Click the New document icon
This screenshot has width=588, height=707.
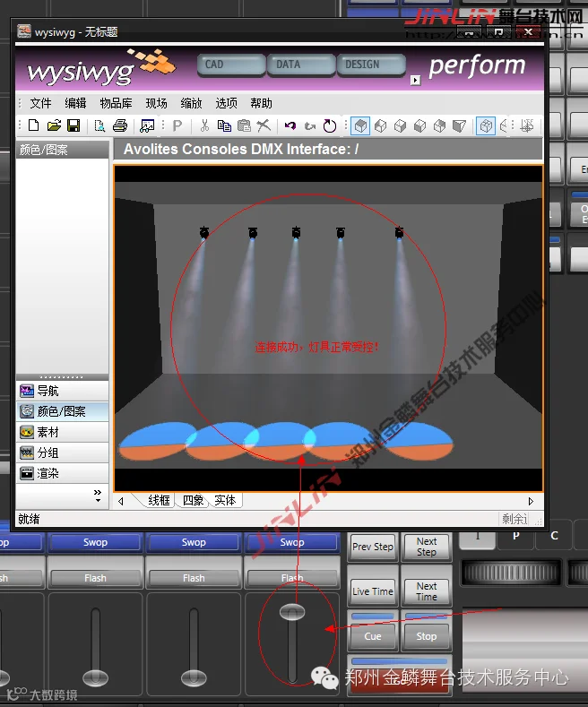click(x=33, y=125)
